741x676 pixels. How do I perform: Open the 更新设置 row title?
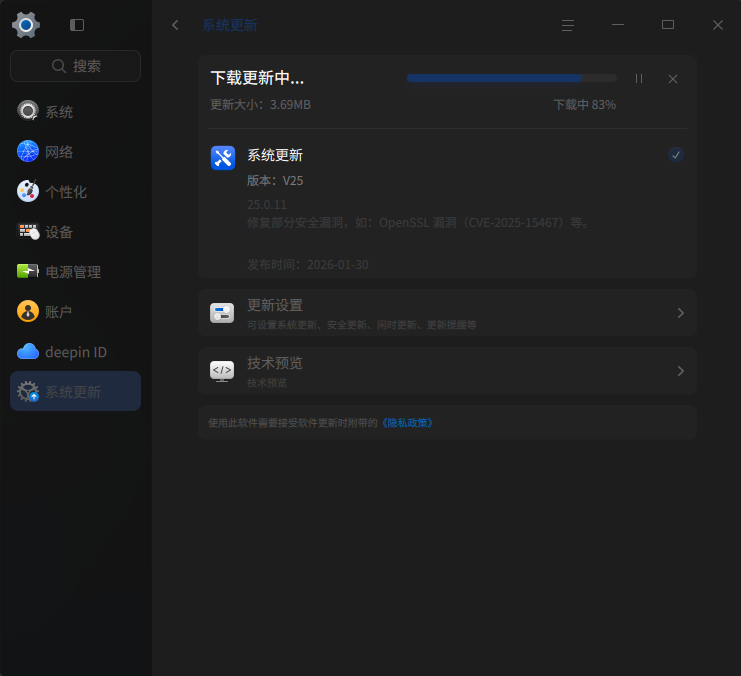[275, 305]
